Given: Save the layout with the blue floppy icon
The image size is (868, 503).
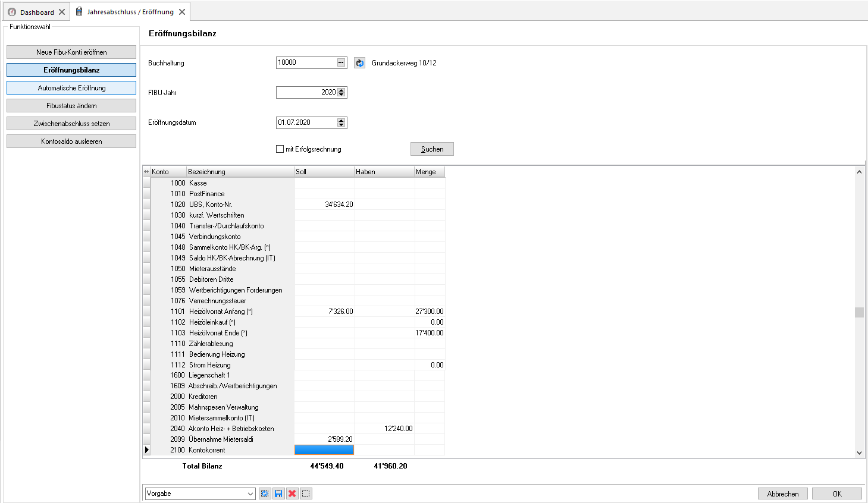Looking at the screenshot, I should tap(278, 493).
